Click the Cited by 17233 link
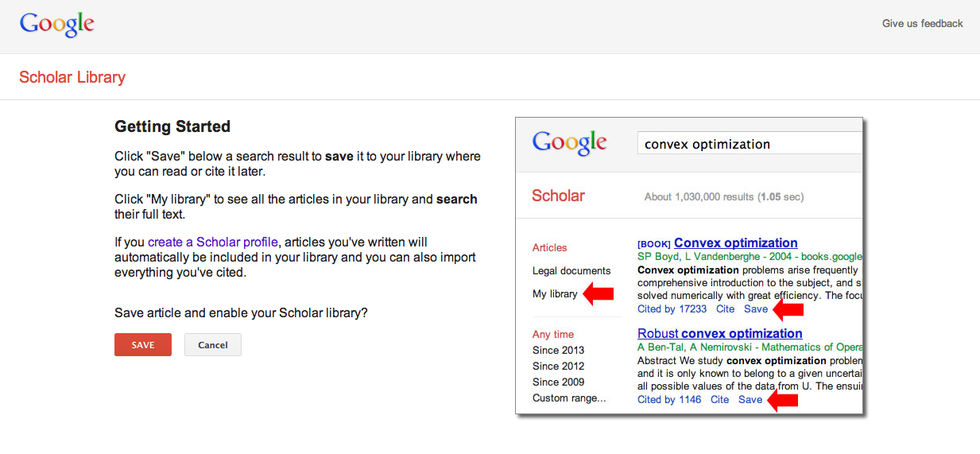The image size is (980, 454). (x=672, y=309)
